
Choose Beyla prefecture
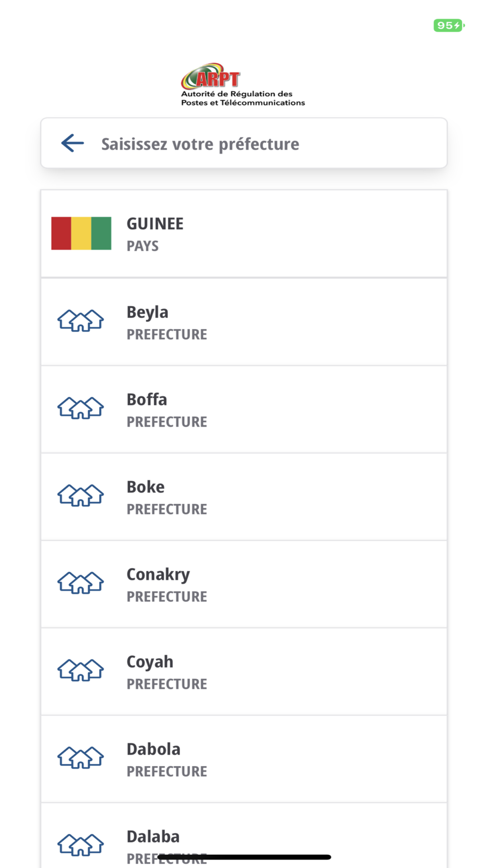(244, 322)
